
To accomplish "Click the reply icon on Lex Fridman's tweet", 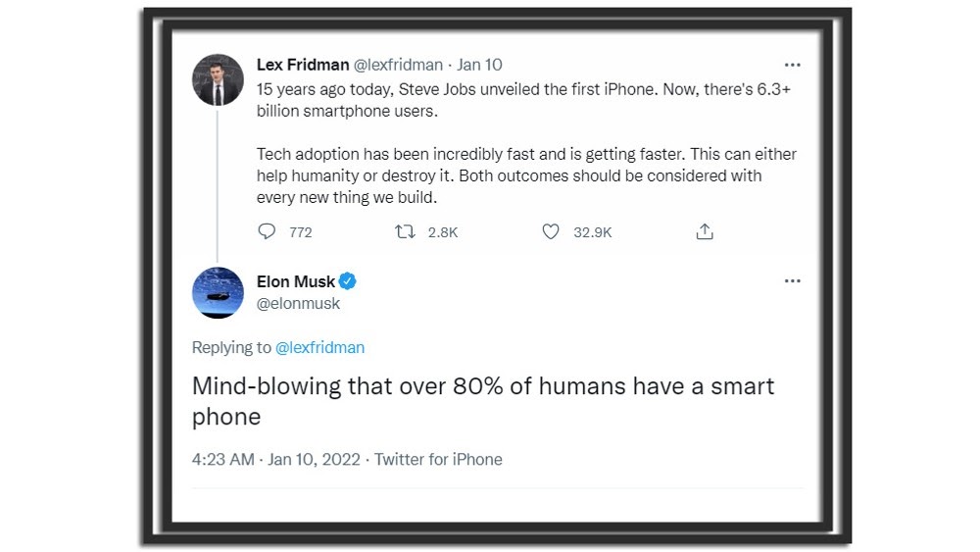I will coord(267,231).
